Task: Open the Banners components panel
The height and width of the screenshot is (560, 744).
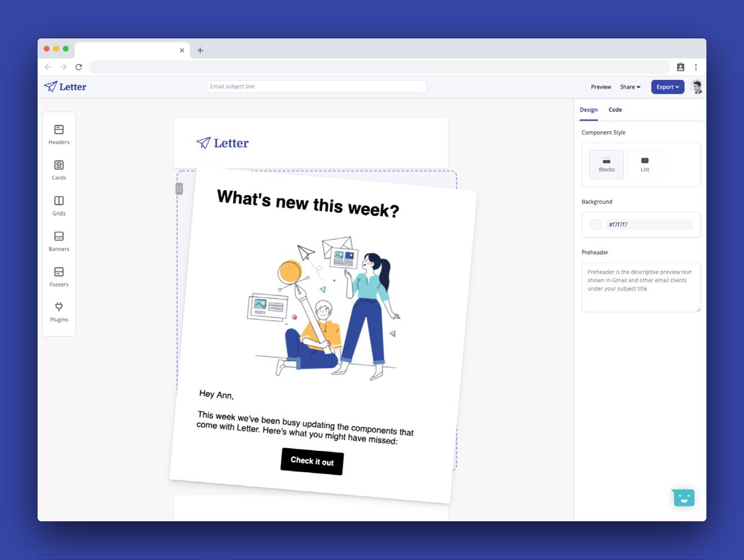Action: pos(59,241)
